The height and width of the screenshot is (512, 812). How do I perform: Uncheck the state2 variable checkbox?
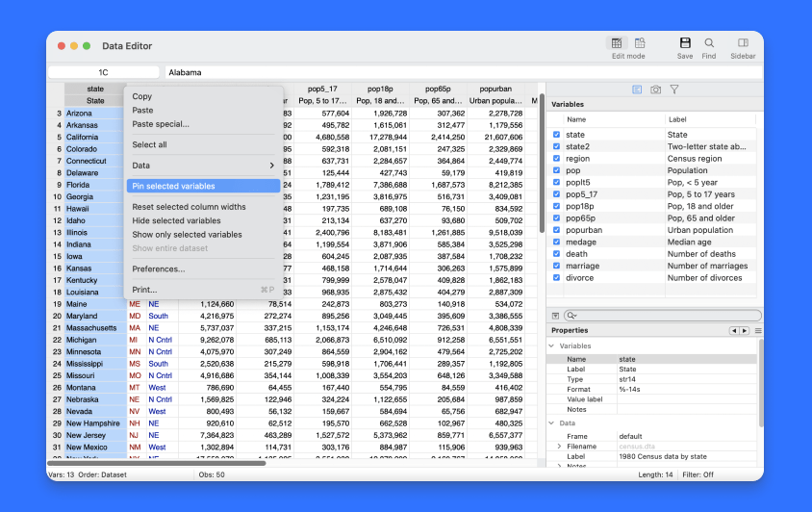(556, 146)
